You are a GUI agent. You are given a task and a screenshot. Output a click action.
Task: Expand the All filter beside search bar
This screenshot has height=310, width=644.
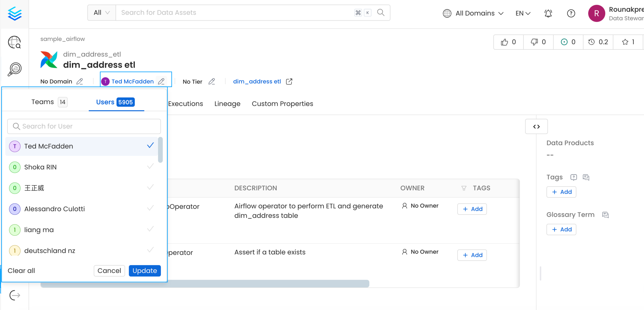[x=101, y=12]
